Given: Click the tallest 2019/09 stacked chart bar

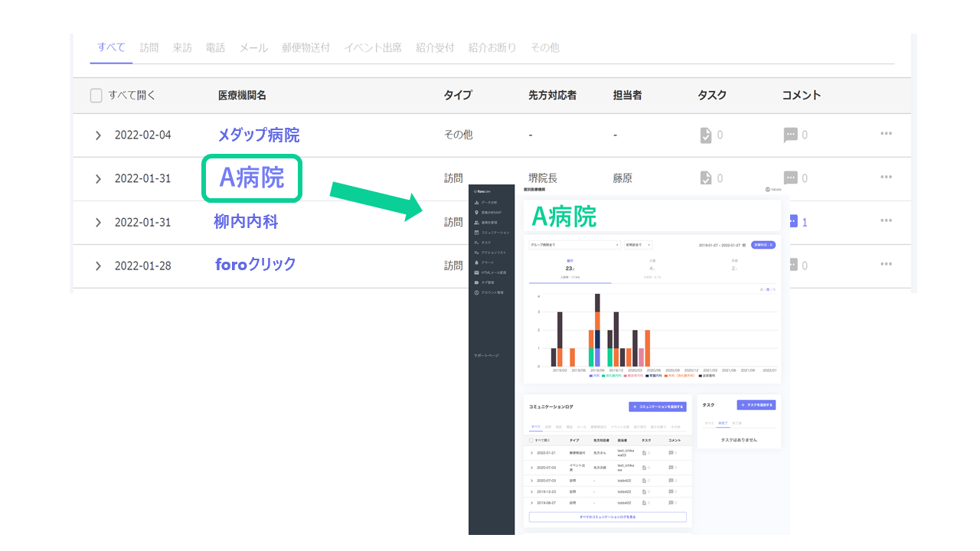Looking at the screenshot, I should [597, 330].
